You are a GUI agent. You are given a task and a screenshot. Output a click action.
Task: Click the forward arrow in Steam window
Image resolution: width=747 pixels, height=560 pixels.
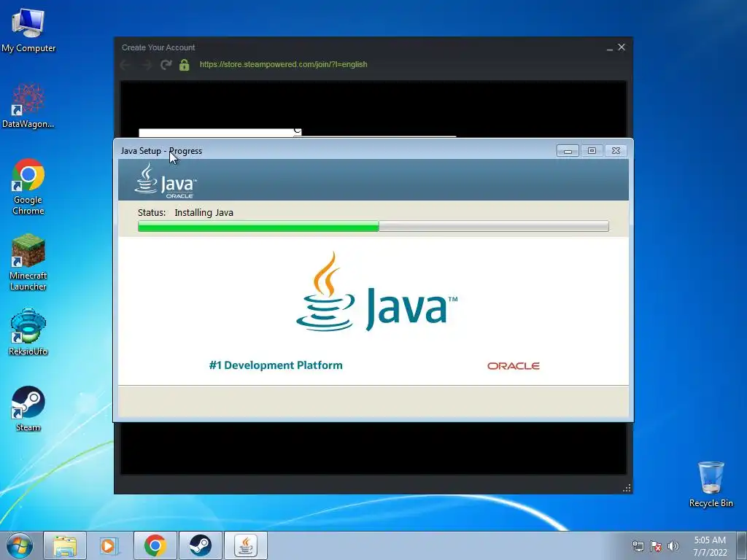click(x=146, y=65)
